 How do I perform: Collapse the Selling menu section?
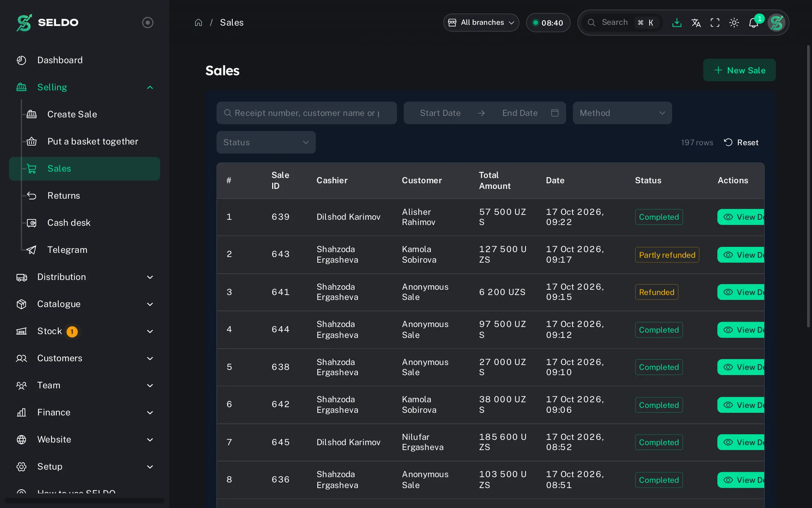point(85,87)
